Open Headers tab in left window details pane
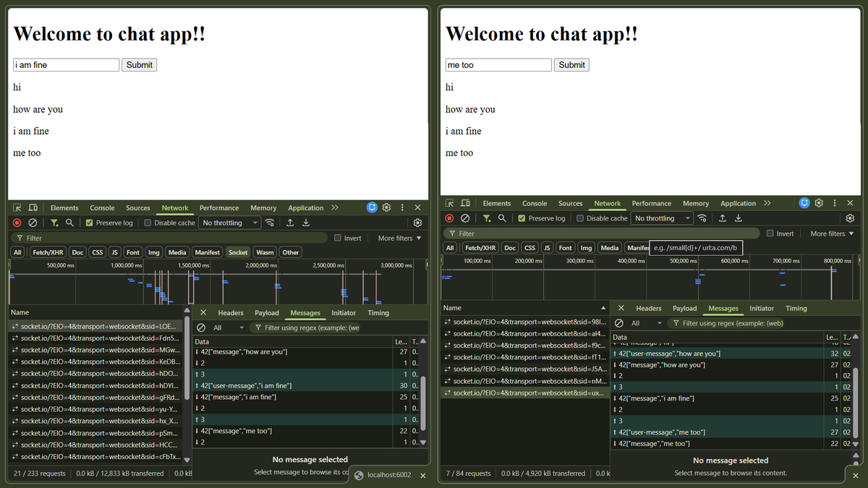 231,313
